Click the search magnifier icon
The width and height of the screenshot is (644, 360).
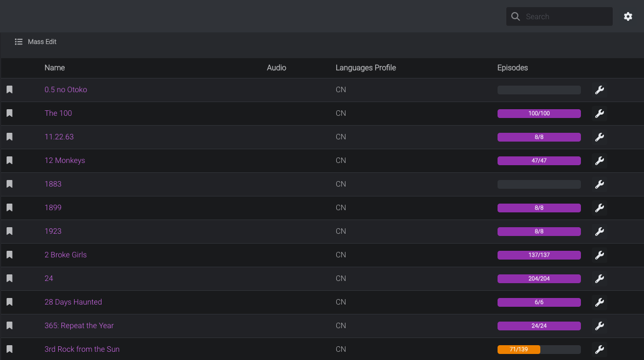tap(516, 16)
